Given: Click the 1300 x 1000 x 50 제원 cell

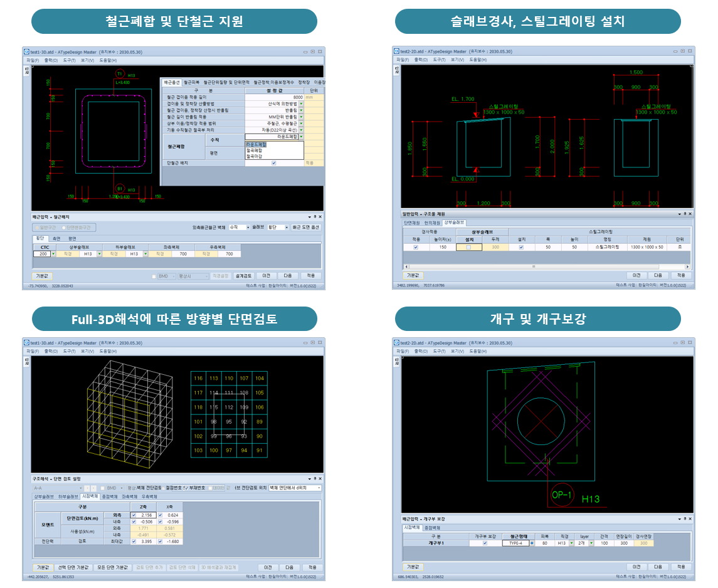Looking at the screenshot, I should pos(647,247).
